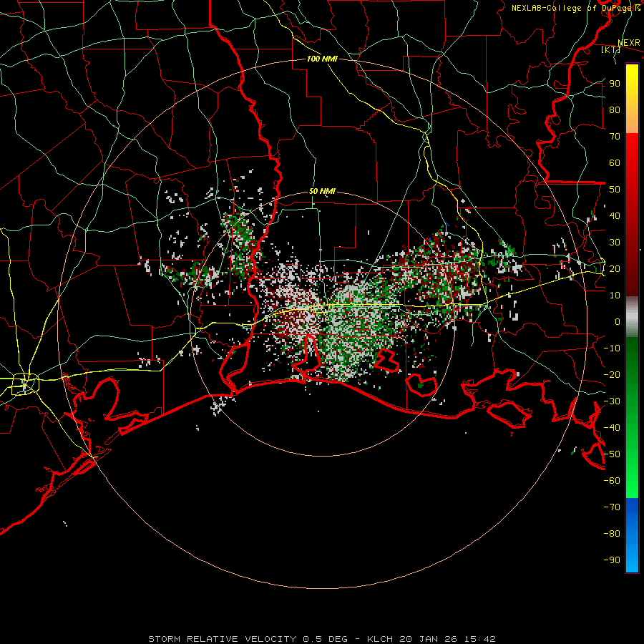644x644 pixels.
Task: Click the -50 value on velocity scale
Action: [612, 454]
